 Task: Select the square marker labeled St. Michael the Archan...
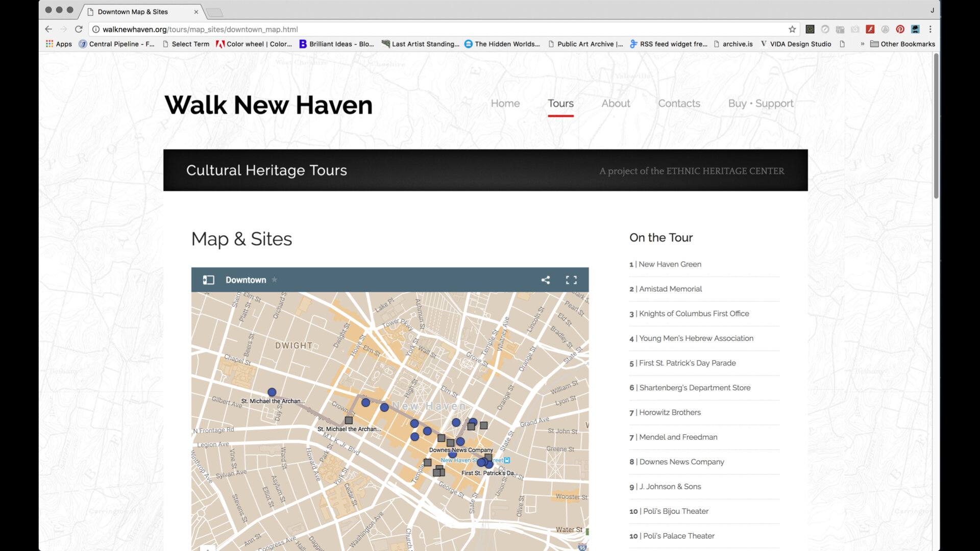pyautogui.click(x=349, y=420)
